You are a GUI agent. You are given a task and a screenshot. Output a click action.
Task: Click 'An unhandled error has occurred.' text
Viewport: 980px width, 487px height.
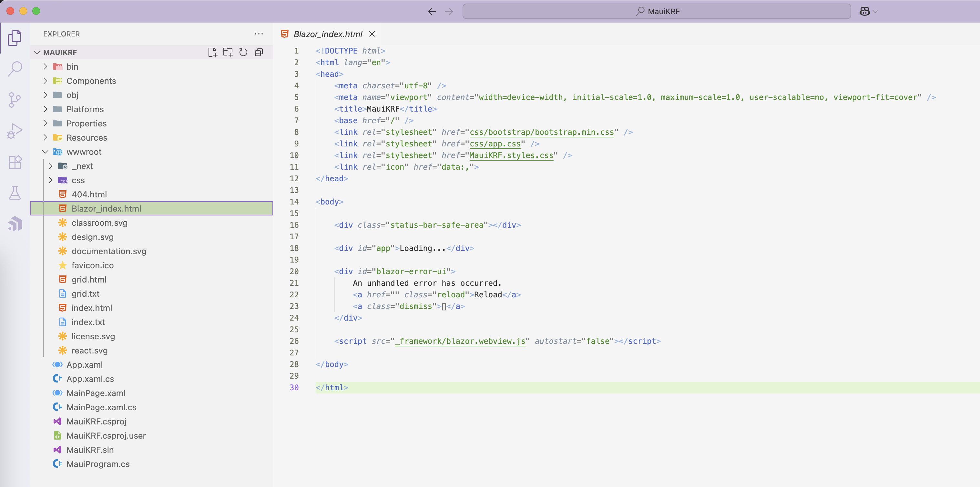pyautogui.click(x=427, y=283)
